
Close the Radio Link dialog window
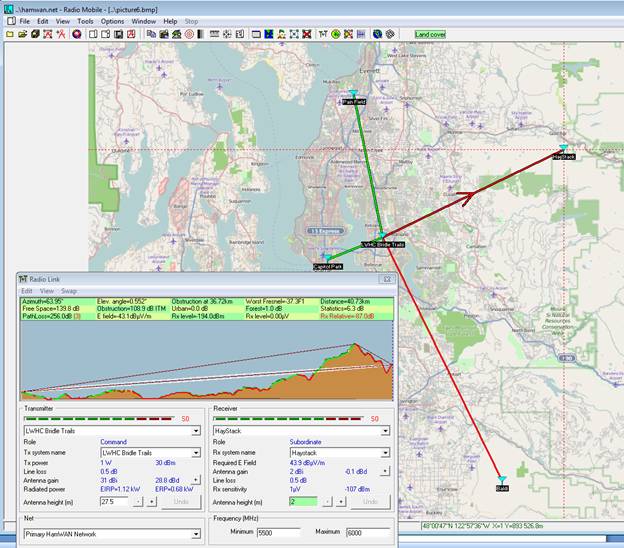click(x=387, y=278)
